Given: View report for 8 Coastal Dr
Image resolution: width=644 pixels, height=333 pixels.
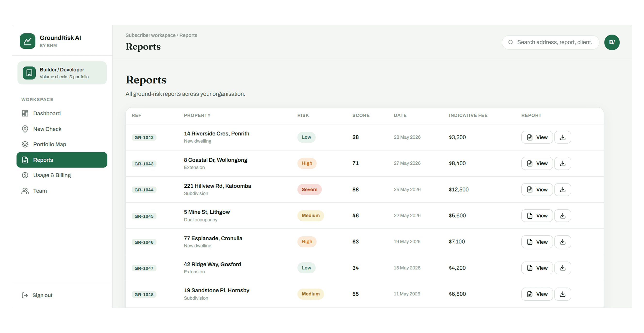Looking at the screenshot, I should (537, 163).
